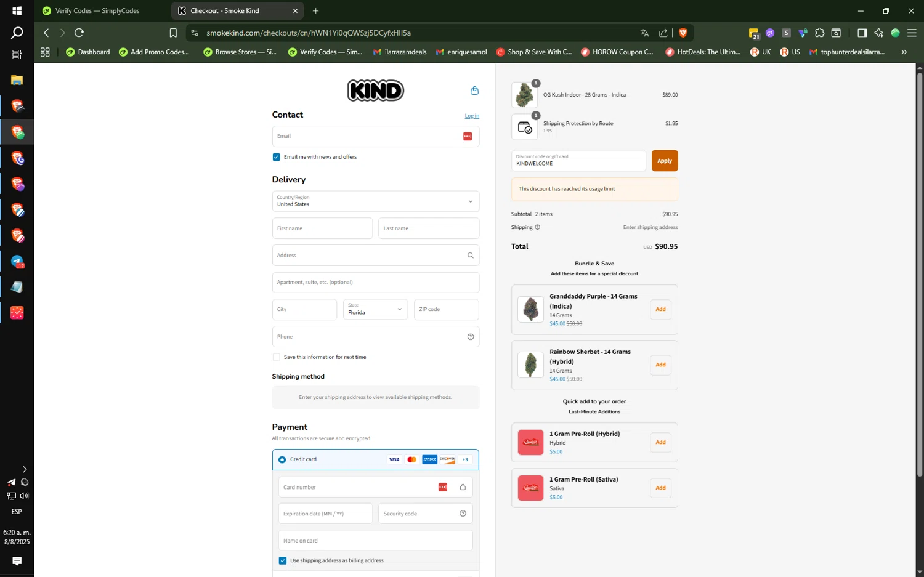The height and width of the screenshot is (577, 924).
Task: Uncheck Email me with news and offers
Action: 276,157
